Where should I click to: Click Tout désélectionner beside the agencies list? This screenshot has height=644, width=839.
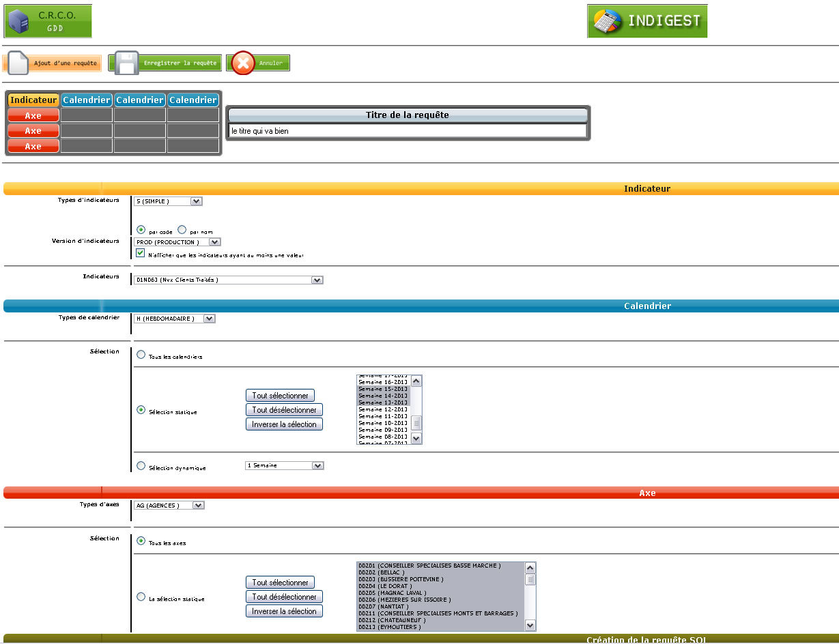pos(284,597)
